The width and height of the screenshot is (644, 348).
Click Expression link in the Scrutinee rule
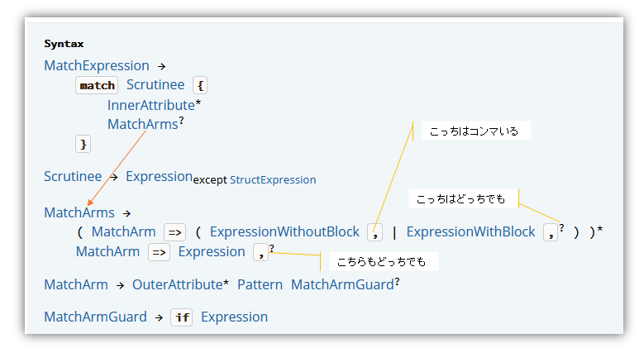[159, 176]
